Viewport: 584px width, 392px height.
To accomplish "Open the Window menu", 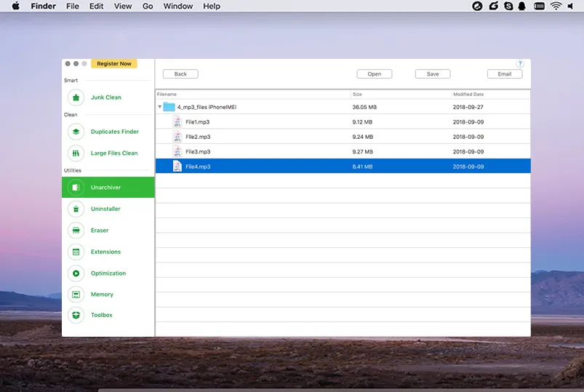I will [178, 7].
